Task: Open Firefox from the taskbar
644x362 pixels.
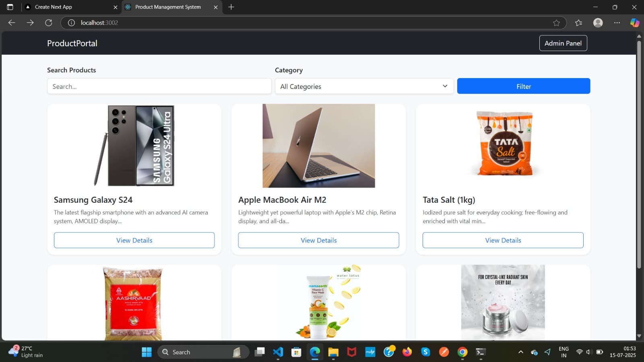Action: tap(407, 352)
